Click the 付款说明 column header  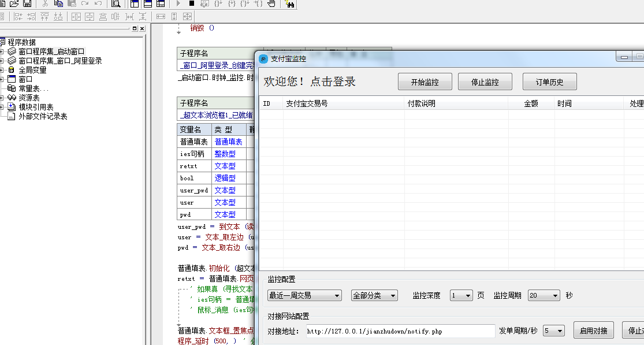point(456,103)
